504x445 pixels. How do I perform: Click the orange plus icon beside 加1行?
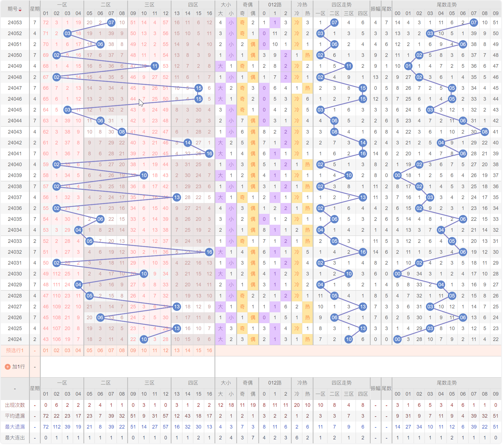8,367
